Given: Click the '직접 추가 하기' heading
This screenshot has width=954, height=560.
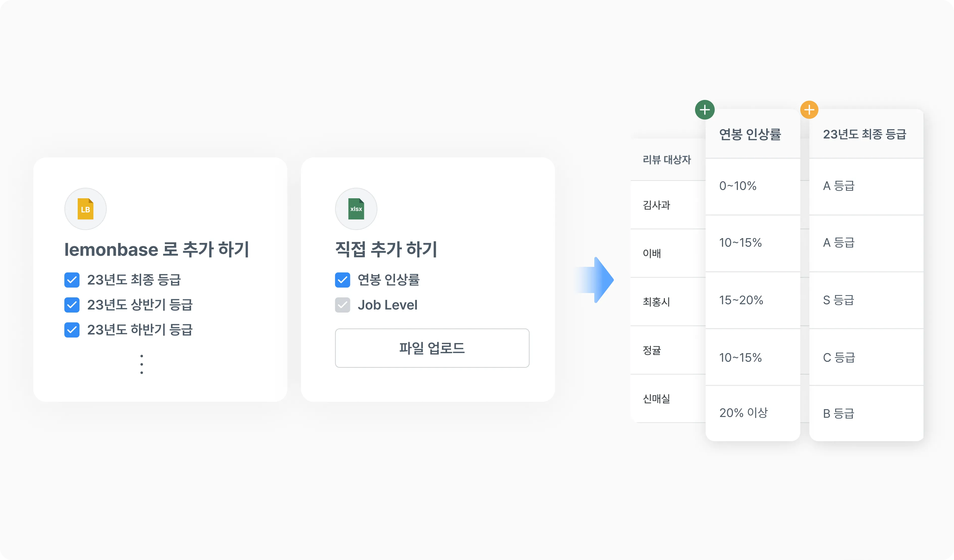Looking at the screenshot, I should [386, 249].
